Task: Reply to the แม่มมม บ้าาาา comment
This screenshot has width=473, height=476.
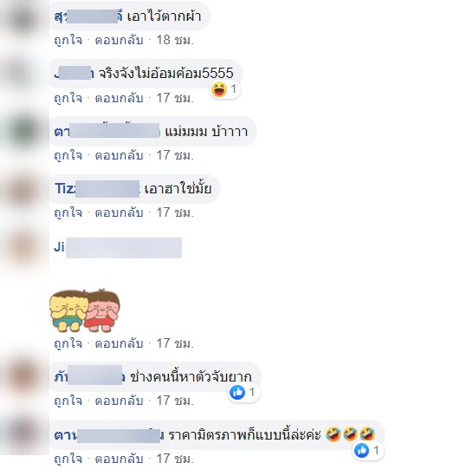Action: point(119,155)
